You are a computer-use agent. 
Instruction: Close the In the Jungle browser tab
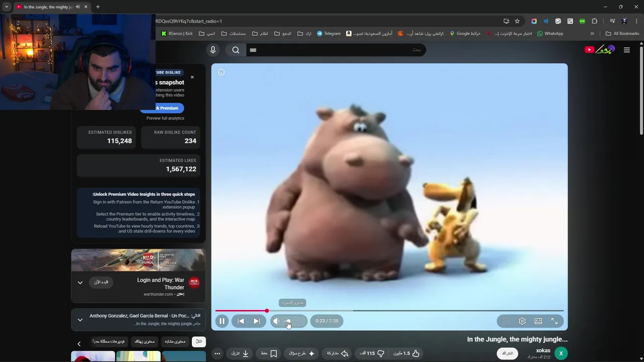click(86, 7)
